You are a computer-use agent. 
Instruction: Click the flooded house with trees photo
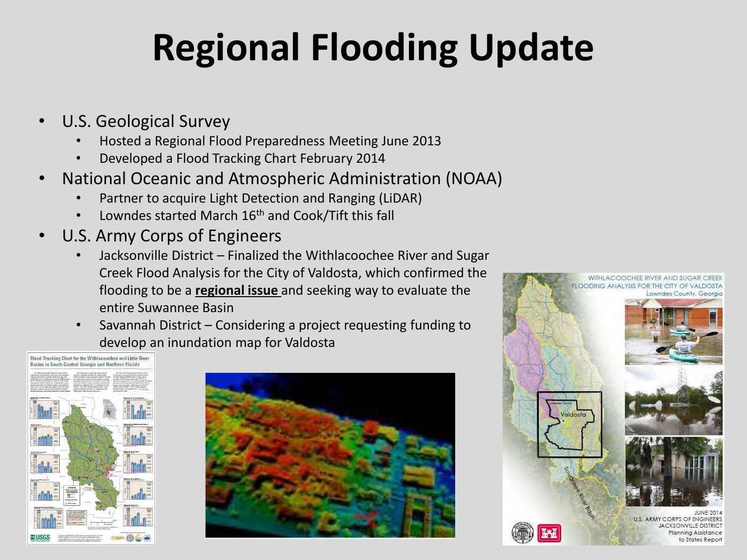coord(673,471)
